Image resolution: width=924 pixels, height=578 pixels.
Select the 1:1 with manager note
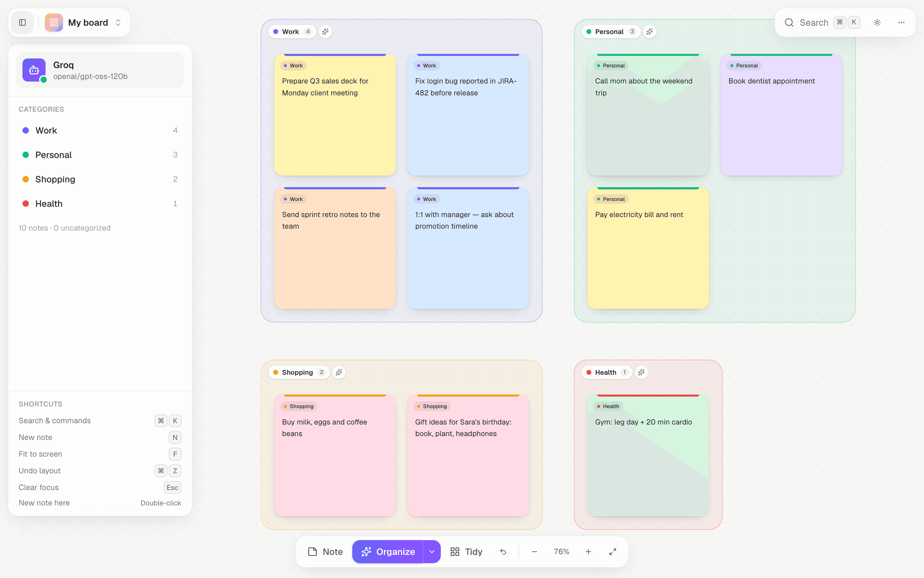click(x=468, y=248)
